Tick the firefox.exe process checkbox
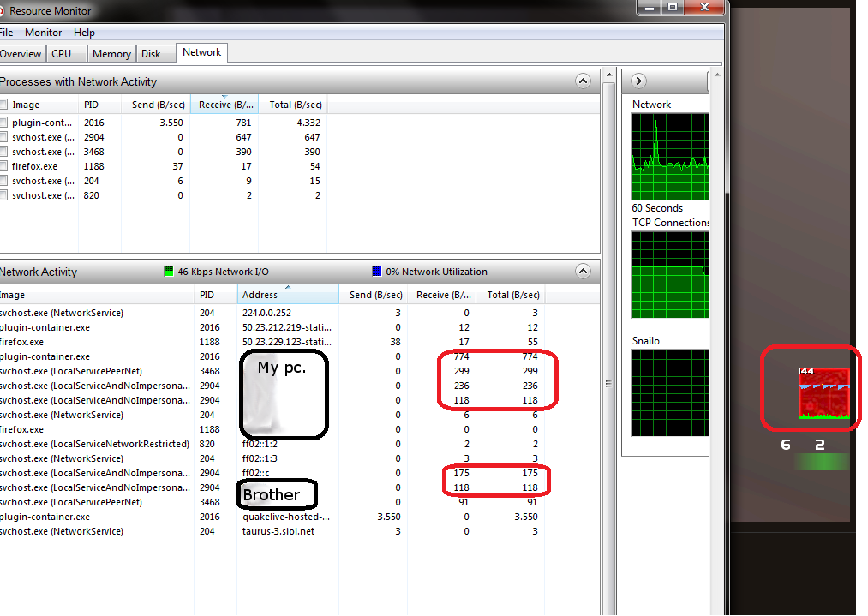Image resolution: width=868 pixels, height=616 pixels. [x=3, y=166]
